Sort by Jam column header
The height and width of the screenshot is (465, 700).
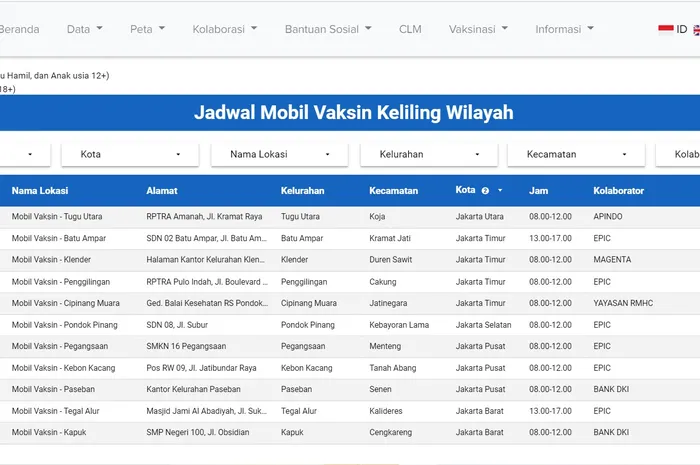coord(538,191)
